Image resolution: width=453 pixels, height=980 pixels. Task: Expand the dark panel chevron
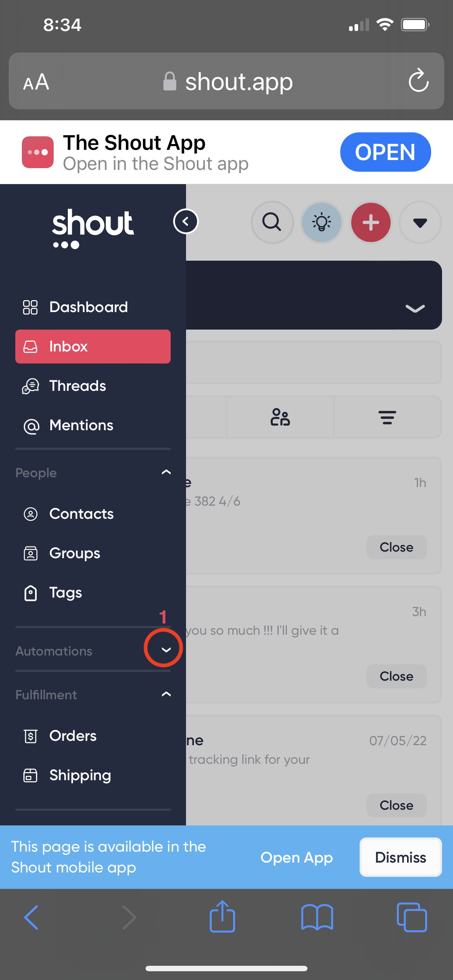coord(415,308)
